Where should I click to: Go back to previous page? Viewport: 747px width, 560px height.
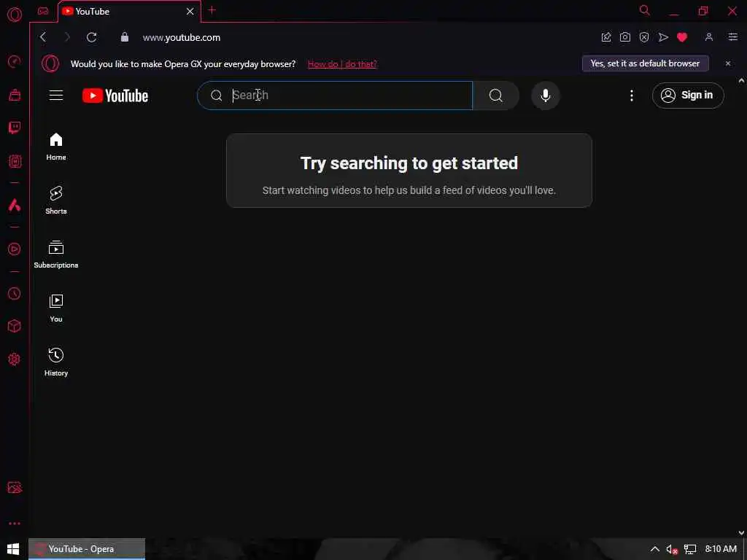(x=43, y=37)
